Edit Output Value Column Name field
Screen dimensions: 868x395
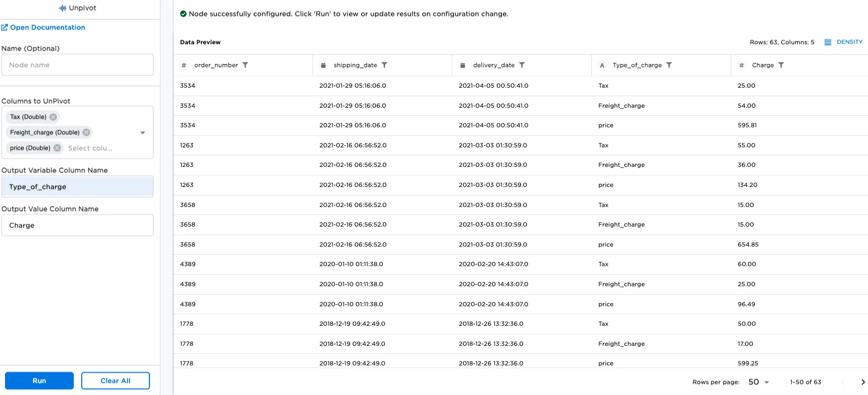pyautogui.click(x=77, y=226)
